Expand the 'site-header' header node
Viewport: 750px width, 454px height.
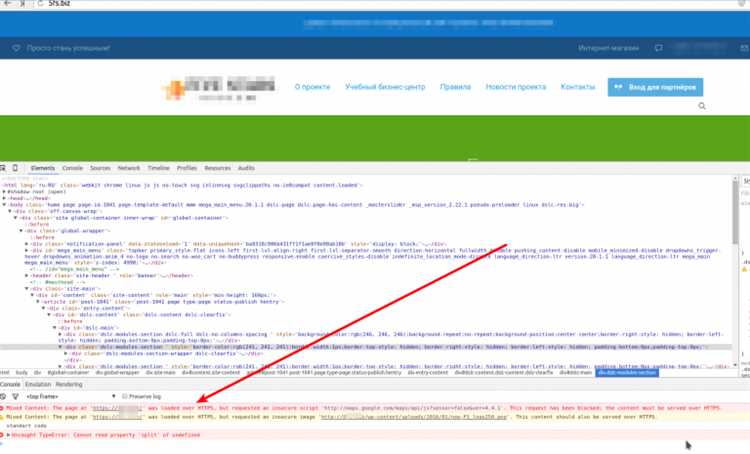pyautogui.click(x=27, y=276)
